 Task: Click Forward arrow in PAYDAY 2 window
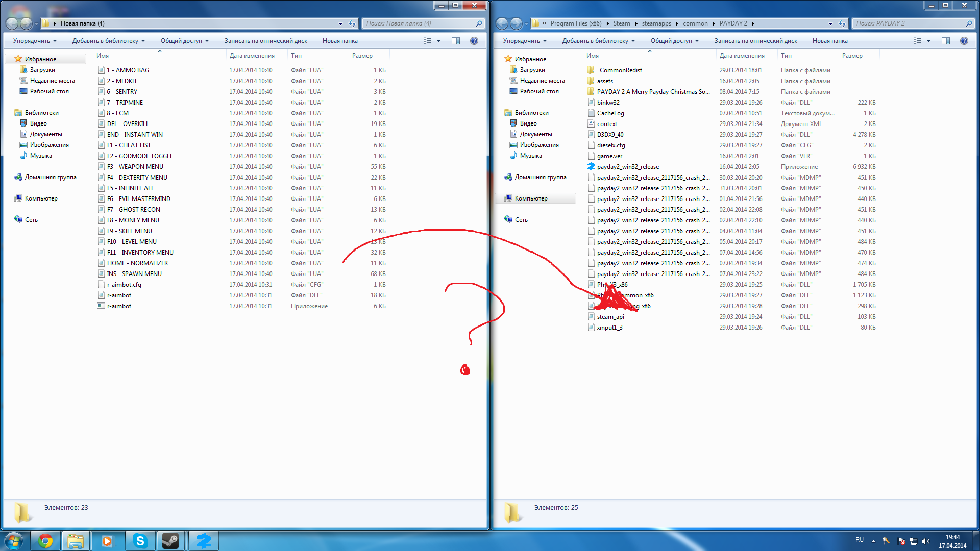tap(516, 23)
